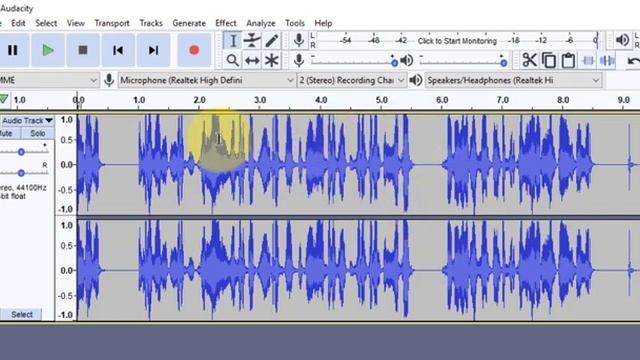Click the Paste clipboard icon
This screenshot has width=640, height=360.
pyautogui.click(x=568, y=60)
